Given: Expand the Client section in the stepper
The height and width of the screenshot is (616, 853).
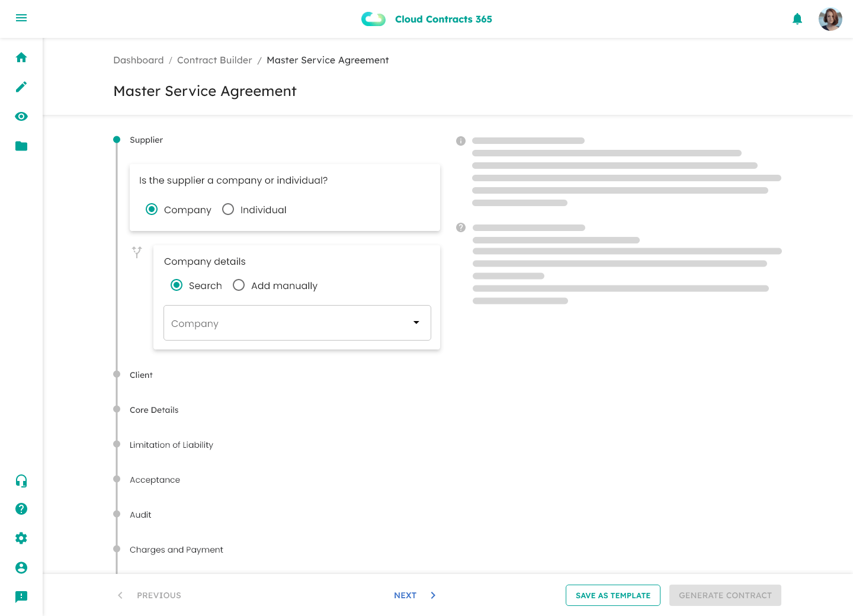Looking at the screenshot, I should 141,374.
